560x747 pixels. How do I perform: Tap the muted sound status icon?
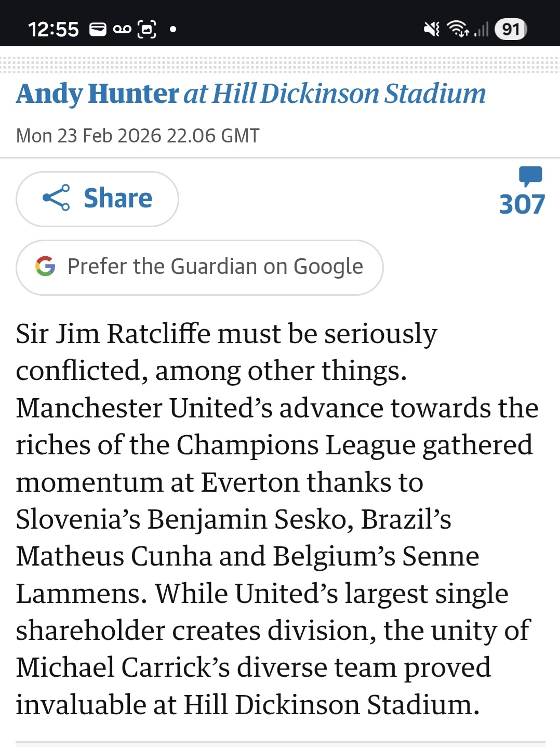pyautogui.click(x=431, y=29)
